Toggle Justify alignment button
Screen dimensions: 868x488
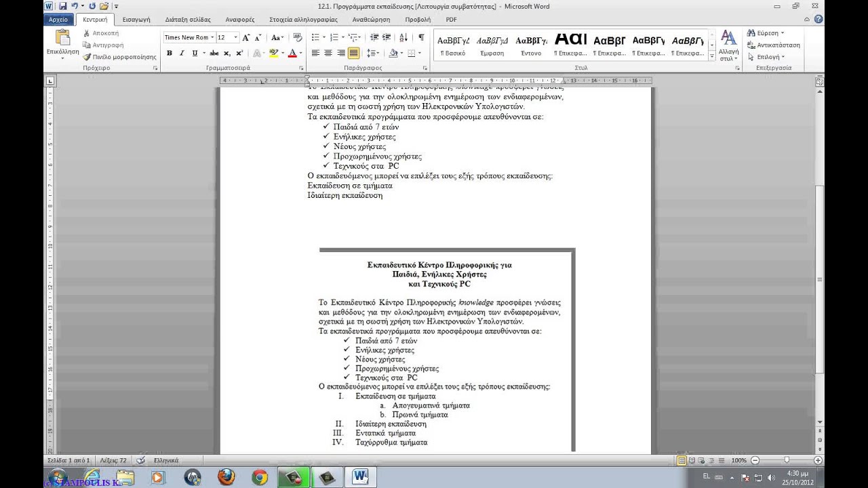(354, 53)
